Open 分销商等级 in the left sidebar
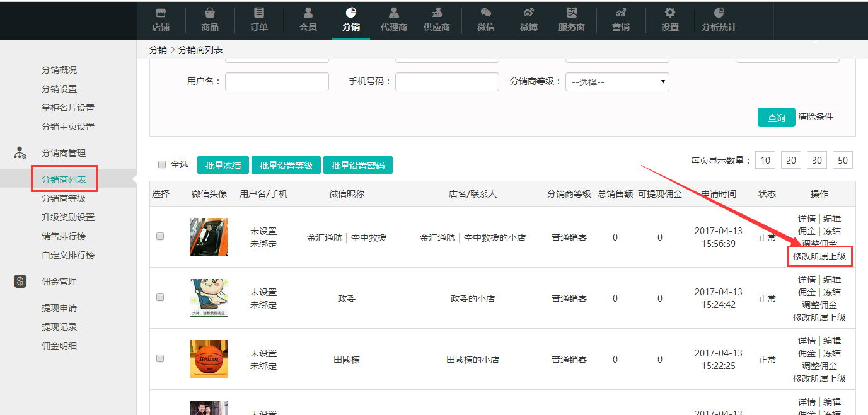The width and height of the screenshot is (868, 415). click(64, 198)
